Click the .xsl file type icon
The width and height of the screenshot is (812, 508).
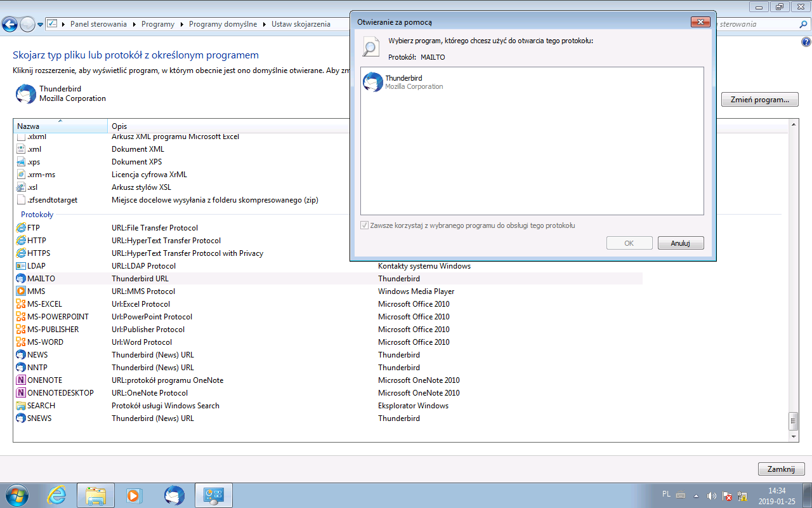click(x=21, y=187)
